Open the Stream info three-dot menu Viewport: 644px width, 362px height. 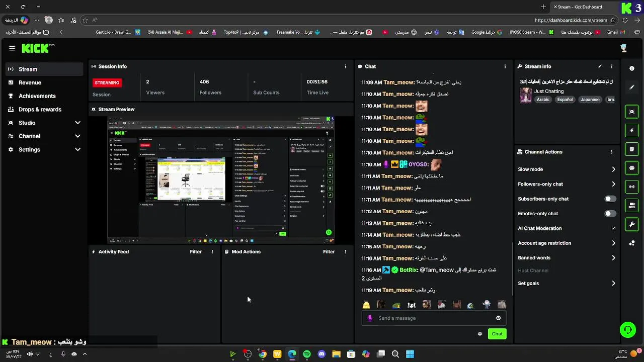(x=612, y=66)
